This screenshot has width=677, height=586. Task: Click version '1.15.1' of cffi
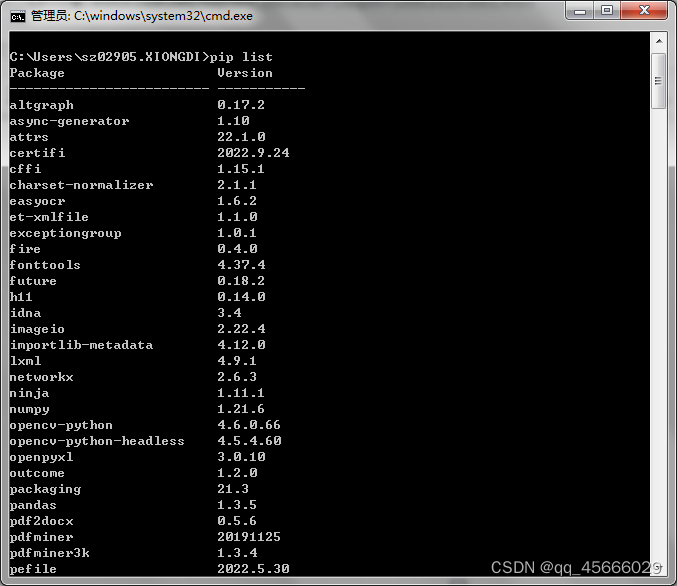click(241, 169)
